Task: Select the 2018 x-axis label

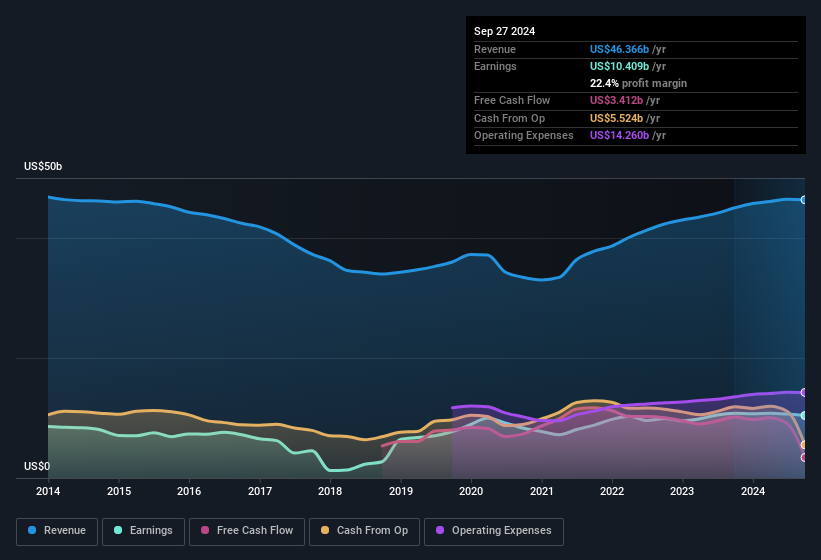Action: point(330,491)
